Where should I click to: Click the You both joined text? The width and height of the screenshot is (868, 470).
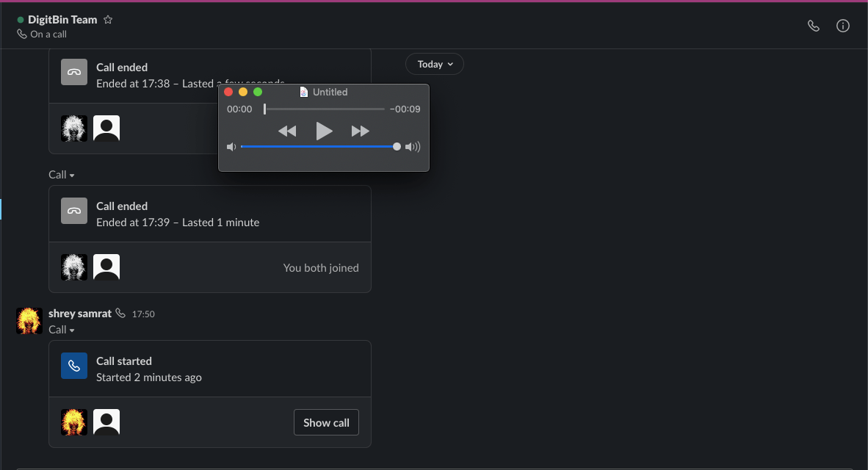321,268
